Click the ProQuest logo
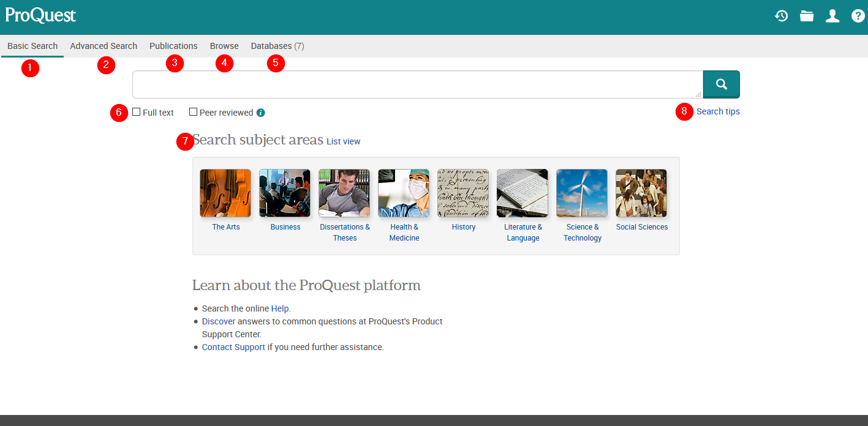Screen dimensions: 868x426 point(40,15)
